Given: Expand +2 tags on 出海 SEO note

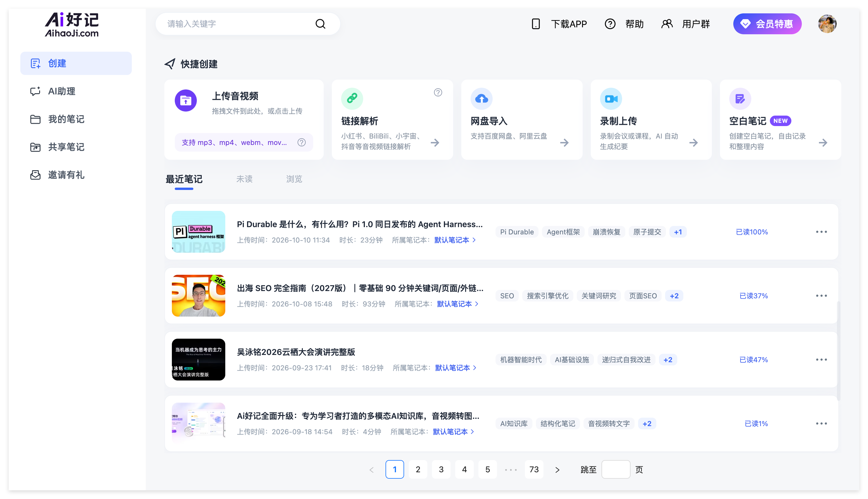Looking at the screenshot, I should coord(674,296).
